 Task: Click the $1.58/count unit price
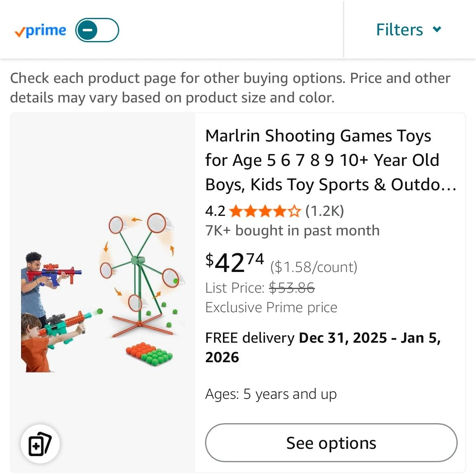(314, 267)
